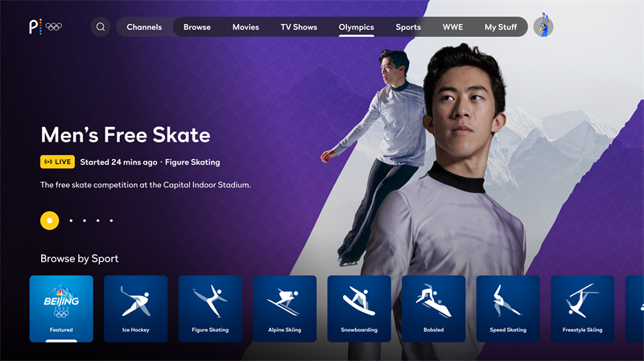Go to the Browse tab
Viewport: 644px width, 361px height.
(x=196, y=27)
